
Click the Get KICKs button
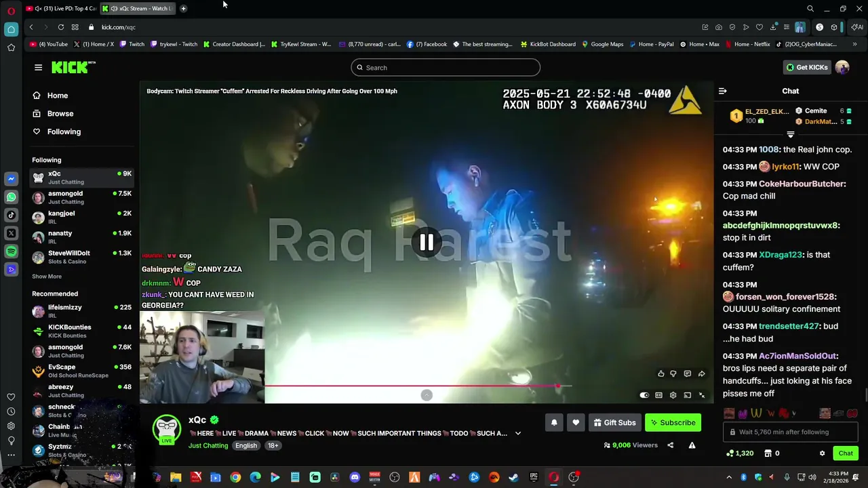click(806, 67)
